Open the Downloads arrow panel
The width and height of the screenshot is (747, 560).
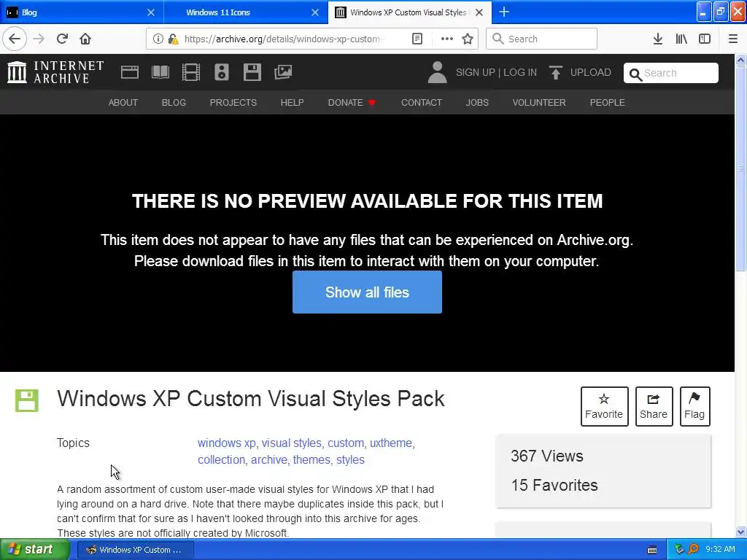[x=658, y=39]
